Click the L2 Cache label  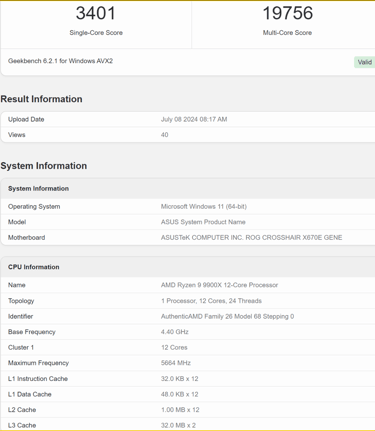tap(22, 410)
